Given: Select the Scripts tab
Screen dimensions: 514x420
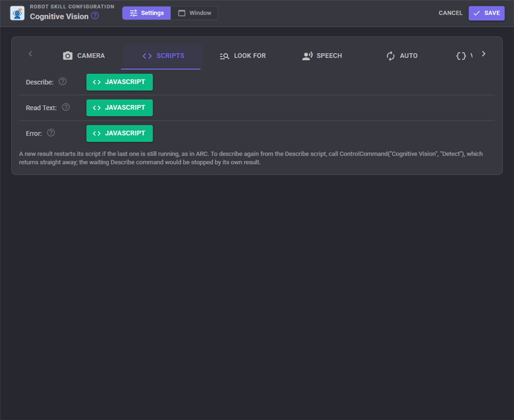Looking at the screenshot, I should (x=163, y=56).
